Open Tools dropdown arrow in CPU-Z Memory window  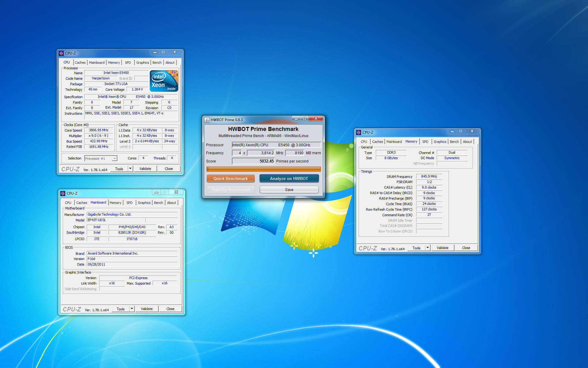[x=428, y=248]
